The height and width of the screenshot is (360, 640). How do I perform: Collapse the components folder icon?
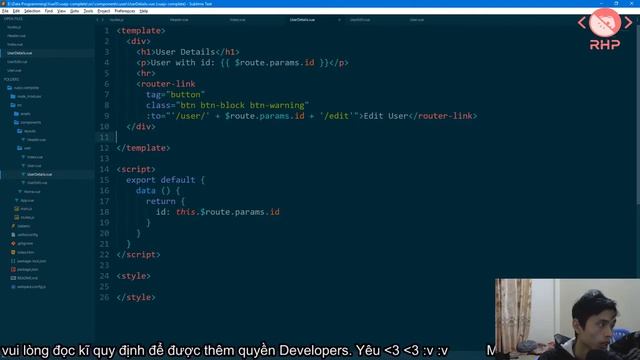click(x=16, y=122)
